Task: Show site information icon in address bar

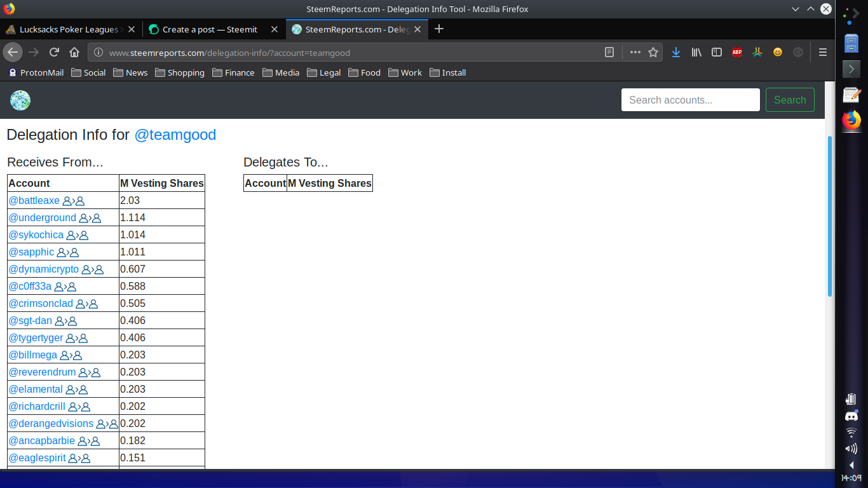Action: (x=98, y=53)
